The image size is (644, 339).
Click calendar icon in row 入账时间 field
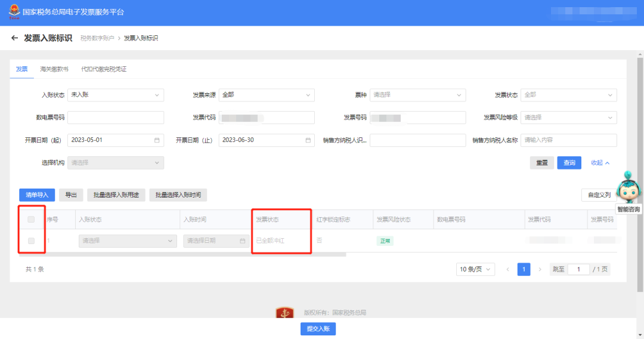(242, 241)
